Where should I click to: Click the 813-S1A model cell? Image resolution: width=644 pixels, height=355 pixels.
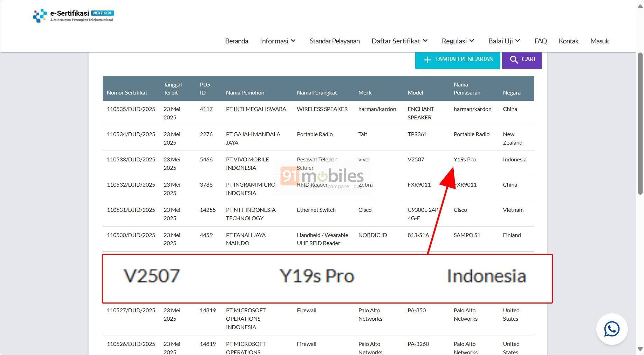pos(418,235)
